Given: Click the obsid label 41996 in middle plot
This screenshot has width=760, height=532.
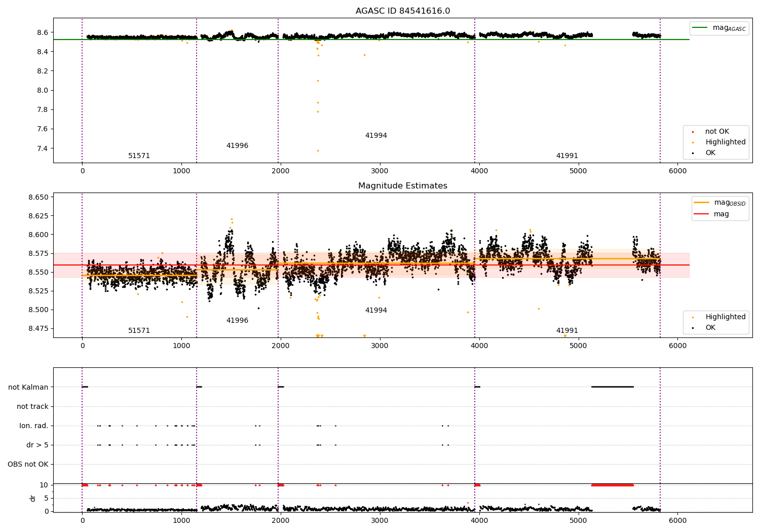Looking at the screenshot, I should click(x=237, y=321).
